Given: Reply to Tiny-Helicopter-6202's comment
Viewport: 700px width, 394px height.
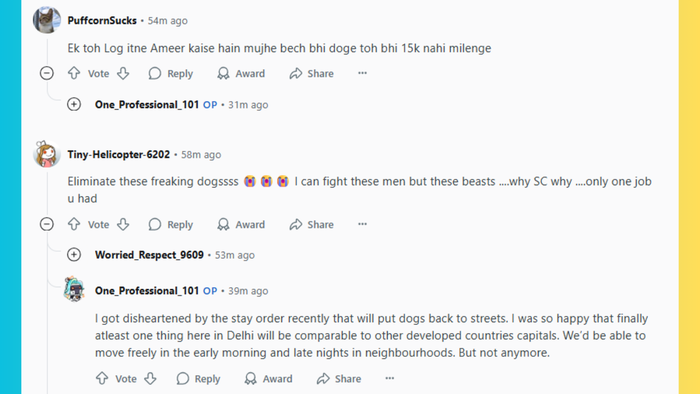Looking at the screenshot, I should click(x=171, y=224).
